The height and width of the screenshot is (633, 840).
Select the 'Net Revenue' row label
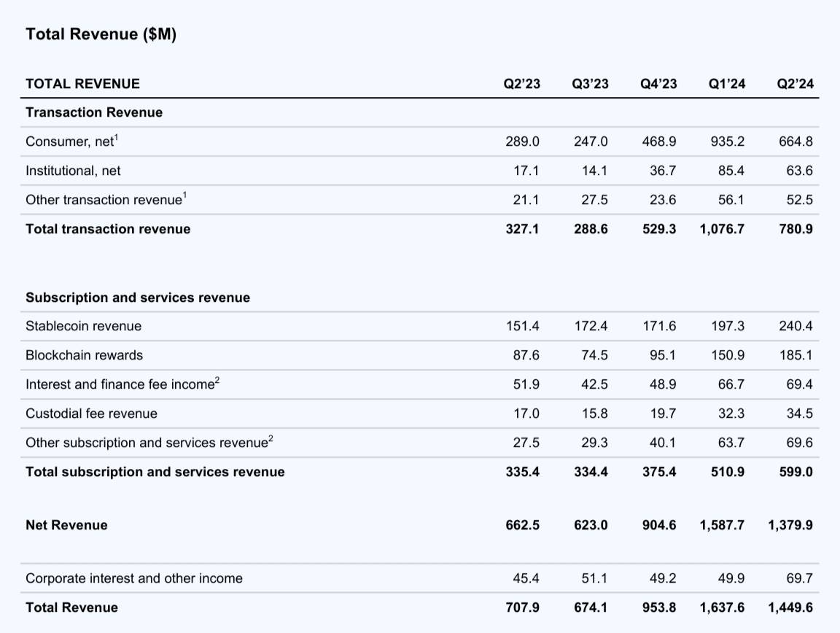(x=66, y=525)
